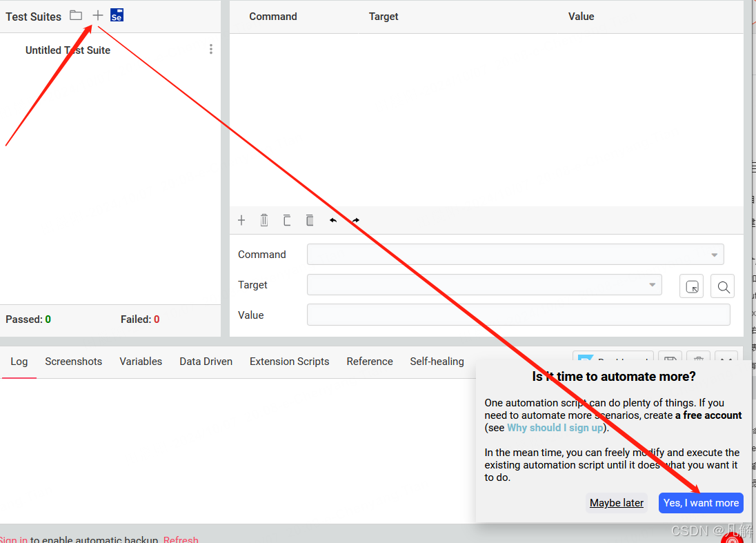Add a new test suite with the plus icon
756x543 pixels.
point(98,15)
